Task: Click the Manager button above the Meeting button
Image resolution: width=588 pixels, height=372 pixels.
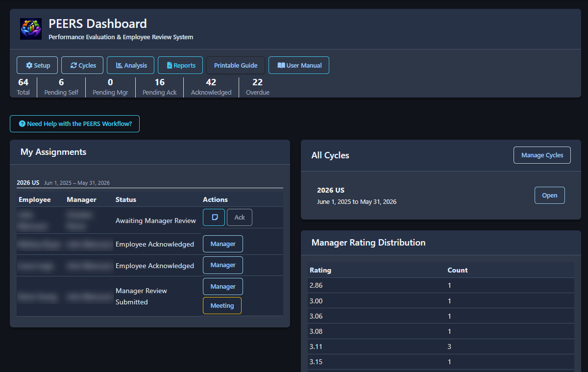Action: click(223, 286)
